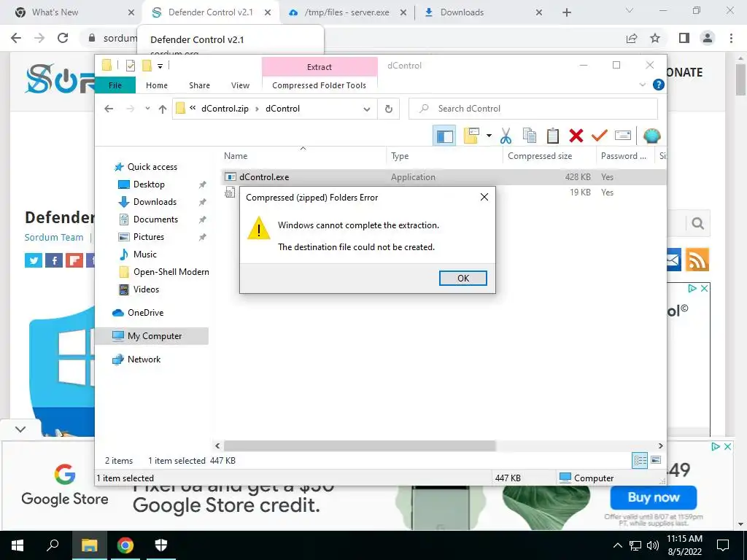This screenshot has height=560, width=747.
Task: Toggle the quick access toolbar properties checkbox icon
Action: point(130,66)
